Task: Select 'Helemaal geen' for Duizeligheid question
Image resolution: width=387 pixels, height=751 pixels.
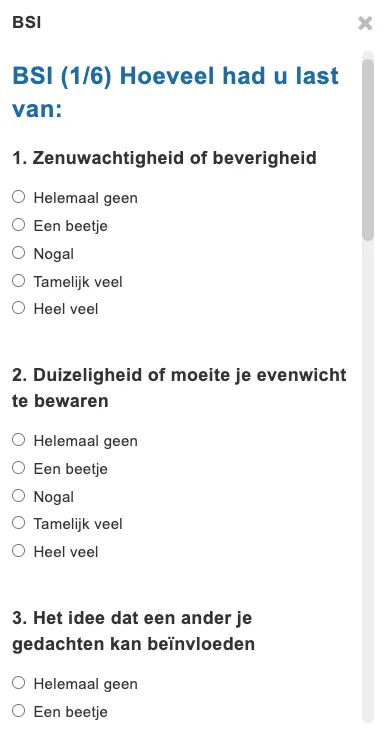Action: (x=19, y=440)
